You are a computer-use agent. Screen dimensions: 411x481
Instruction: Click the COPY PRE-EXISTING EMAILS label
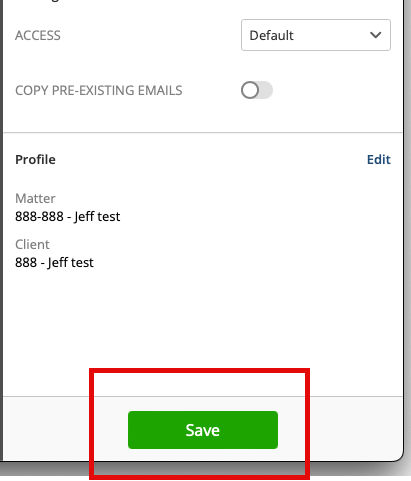tap(99, 90)
